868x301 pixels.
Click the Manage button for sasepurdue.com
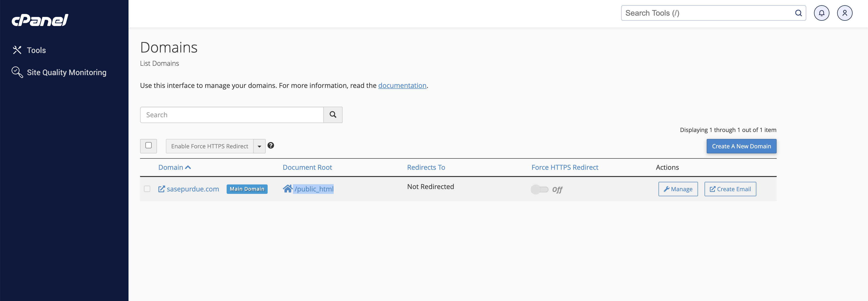pyautogui.click(x=678, y=189)
